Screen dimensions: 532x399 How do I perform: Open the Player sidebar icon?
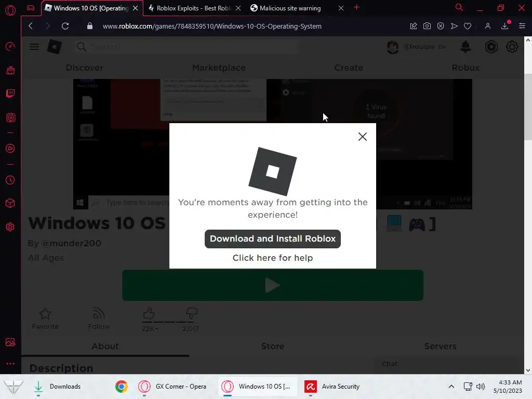[10, 148]
